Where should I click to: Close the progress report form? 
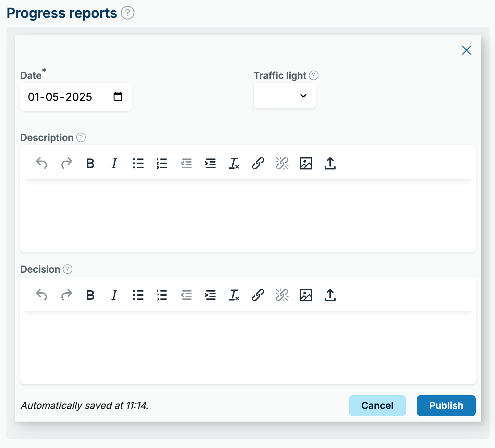pos(466,50)
